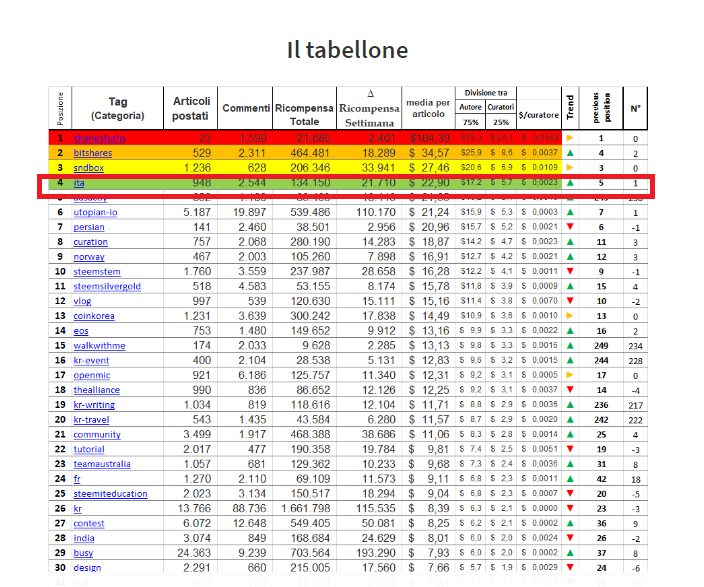This screenshot has width=704, height=587.
Task: Click the '$104,39' media value cell
Action: point(430,138)
